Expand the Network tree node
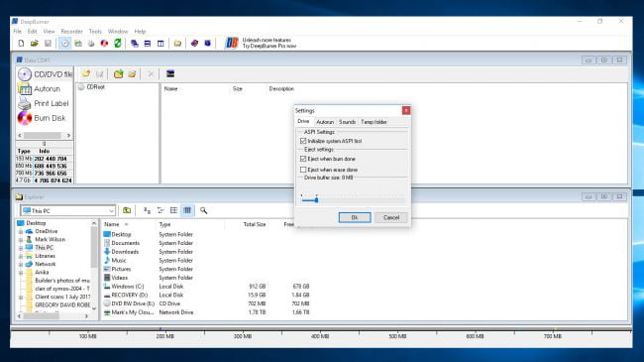Viewport: 644px width, 362px height. click(x=21, y=265)
